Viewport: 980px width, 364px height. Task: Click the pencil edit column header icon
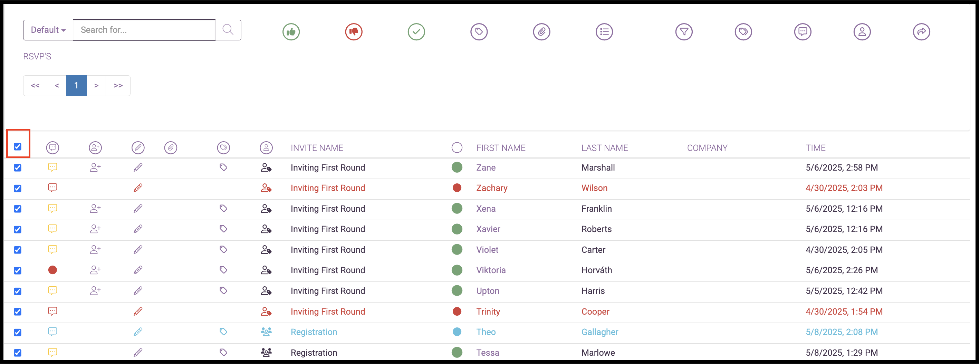138,147
